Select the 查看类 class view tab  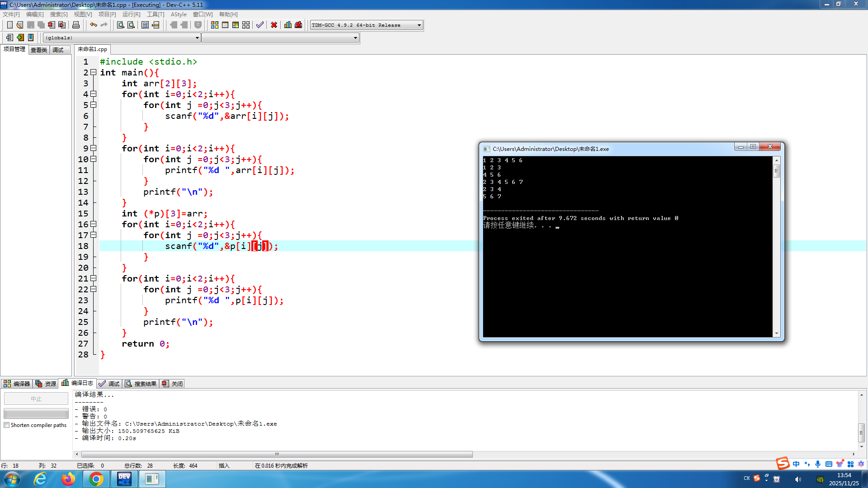(x=39, y=50)
